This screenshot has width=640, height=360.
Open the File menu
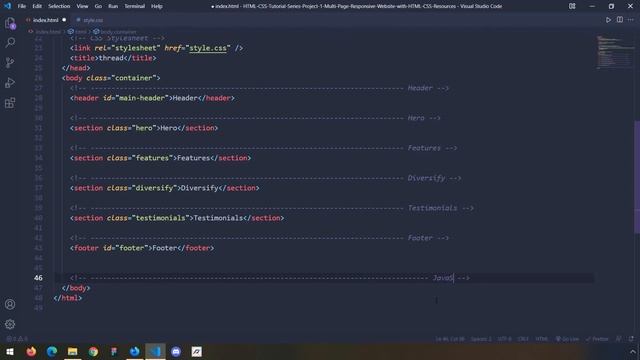pyautogui.click(x=22, y=6)
